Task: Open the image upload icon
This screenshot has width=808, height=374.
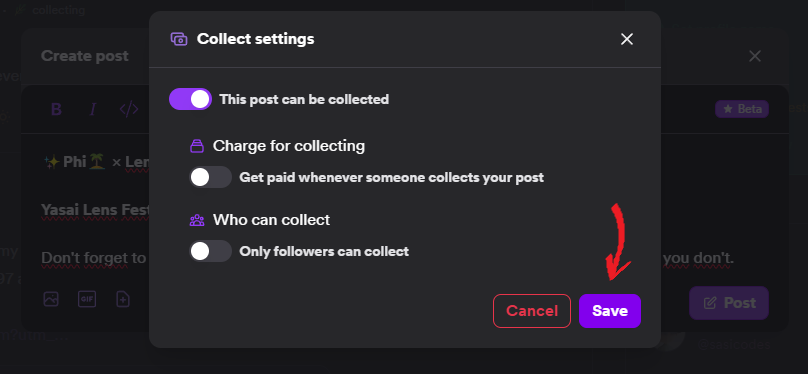Action: [51, 299]
